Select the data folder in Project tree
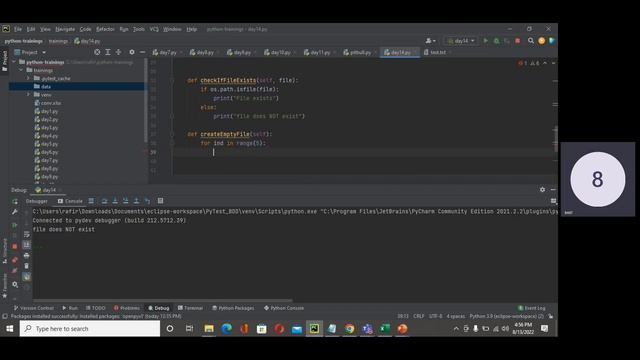This screenshot has height=360, width=640. [x=77, y=87]
